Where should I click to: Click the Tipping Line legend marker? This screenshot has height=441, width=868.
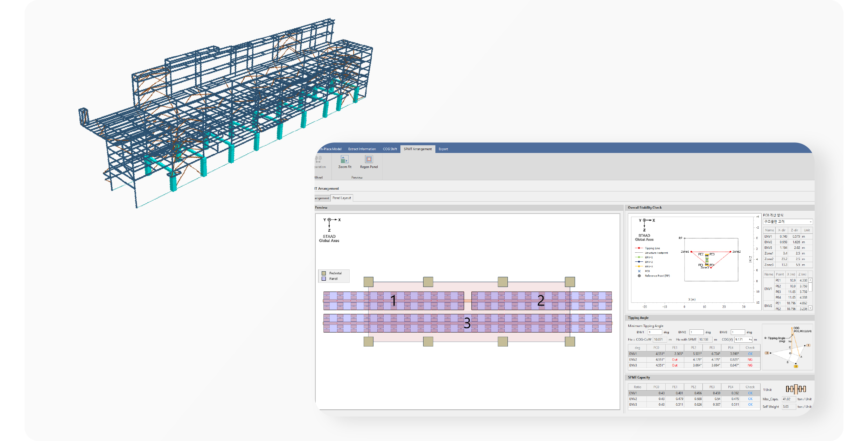point(639,248)
